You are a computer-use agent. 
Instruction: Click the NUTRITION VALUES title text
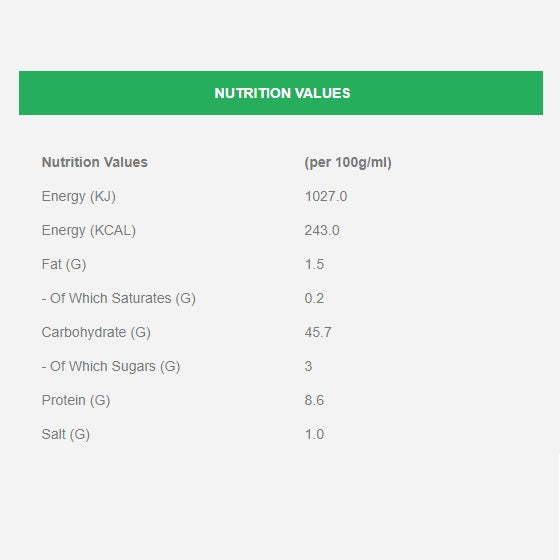[x=282, y=93]
